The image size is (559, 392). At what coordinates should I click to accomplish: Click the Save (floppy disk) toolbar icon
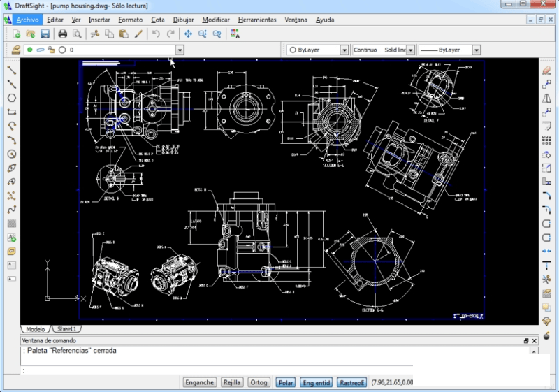click(45, 34)
